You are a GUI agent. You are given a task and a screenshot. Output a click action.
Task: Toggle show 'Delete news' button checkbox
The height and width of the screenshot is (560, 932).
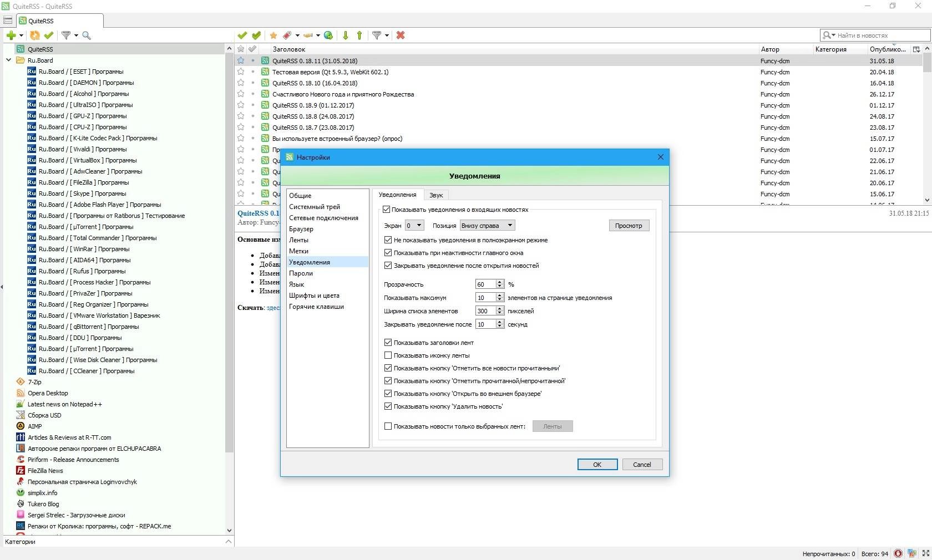[x=388, y=406]
